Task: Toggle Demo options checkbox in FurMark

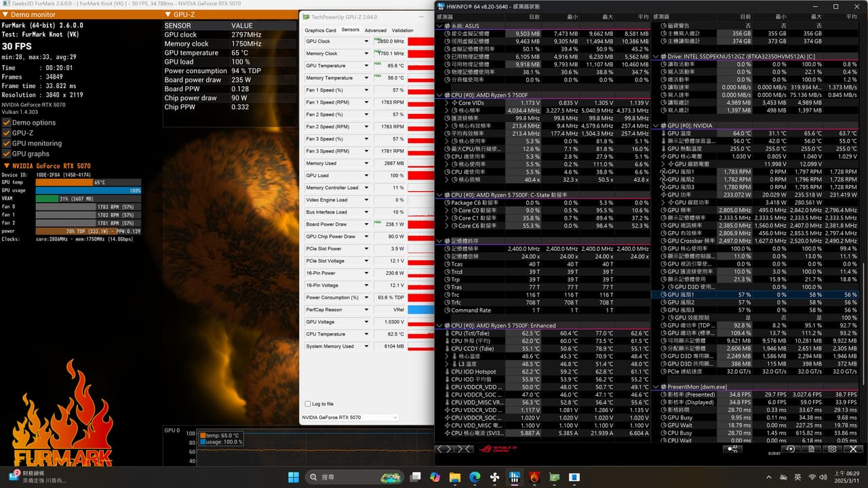Action: tap(6, 123)
